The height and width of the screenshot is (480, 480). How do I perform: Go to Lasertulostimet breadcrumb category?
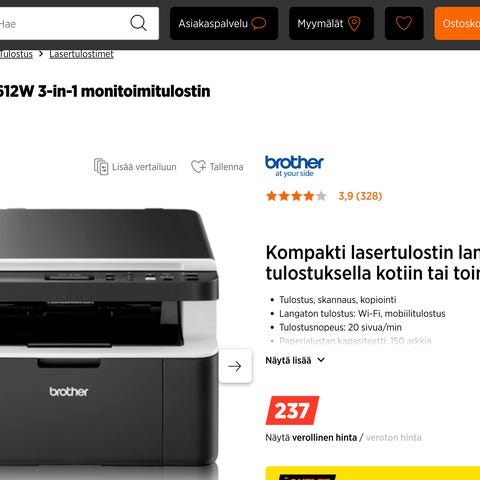81,54
